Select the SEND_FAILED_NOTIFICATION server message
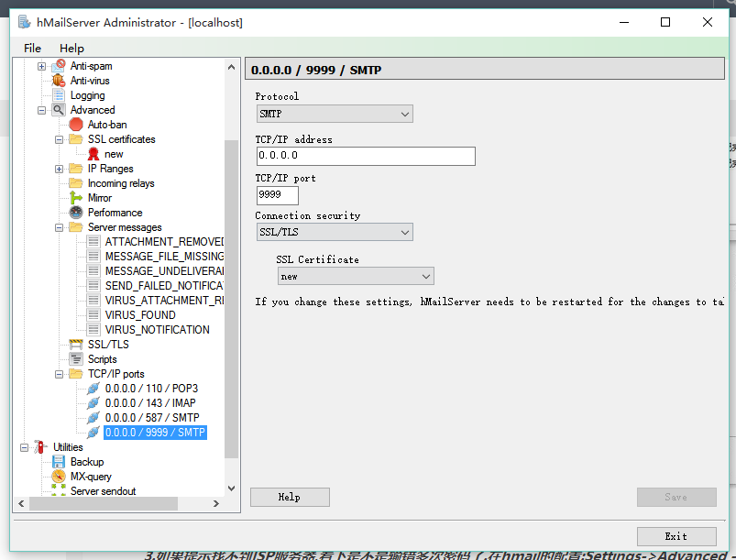Screen dimensions: 736x560 (164, 285)
